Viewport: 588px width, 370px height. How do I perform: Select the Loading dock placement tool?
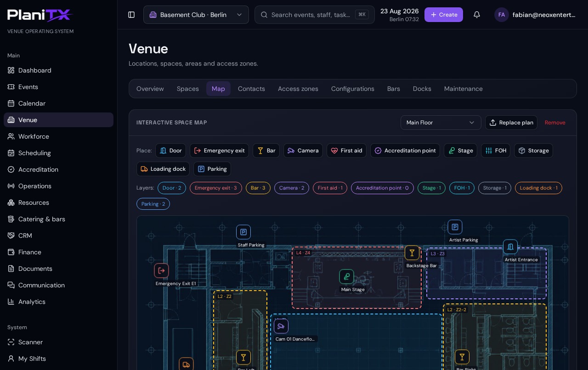163,169
